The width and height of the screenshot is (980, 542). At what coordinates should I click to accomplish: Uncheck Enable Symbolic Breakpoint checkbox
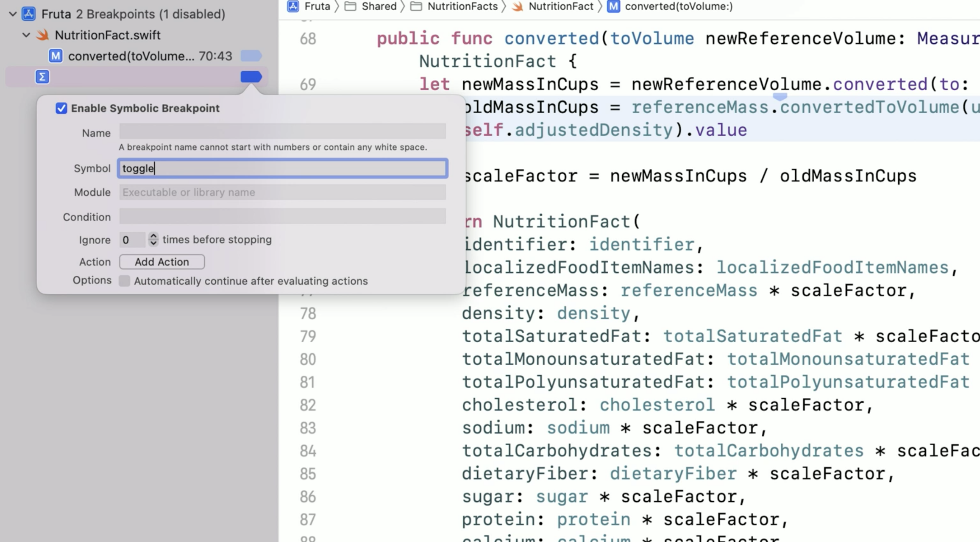[61, 108]
